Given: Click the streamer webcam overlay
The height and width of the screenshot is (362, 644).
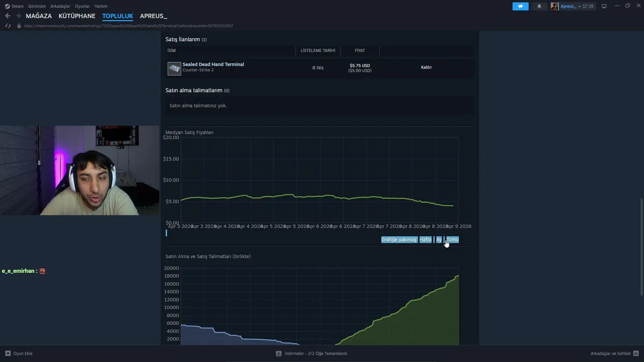Looking at the screenshot, I should click(x=79, y=170).
